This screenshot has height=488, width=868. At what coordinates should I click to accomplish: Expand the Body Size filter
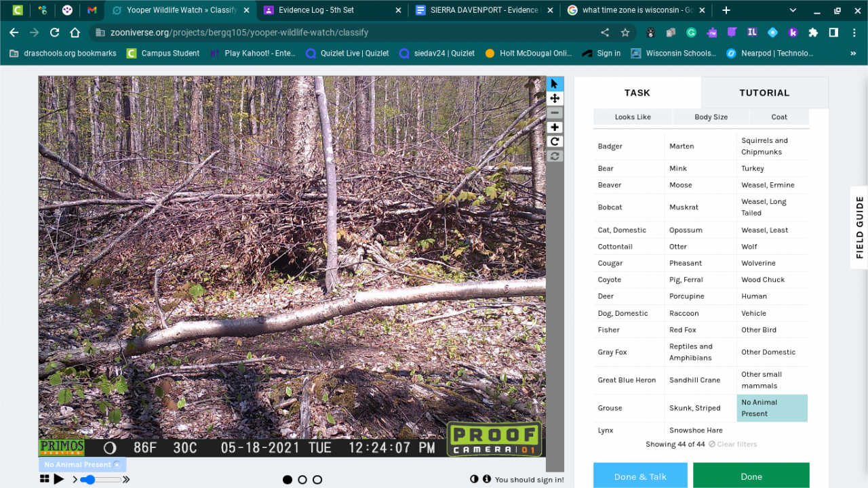coord(711,117)
